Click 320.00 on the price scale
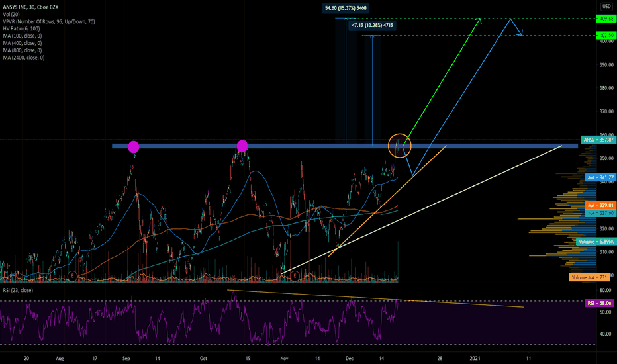The image size is (617, 364). (606, 228)
